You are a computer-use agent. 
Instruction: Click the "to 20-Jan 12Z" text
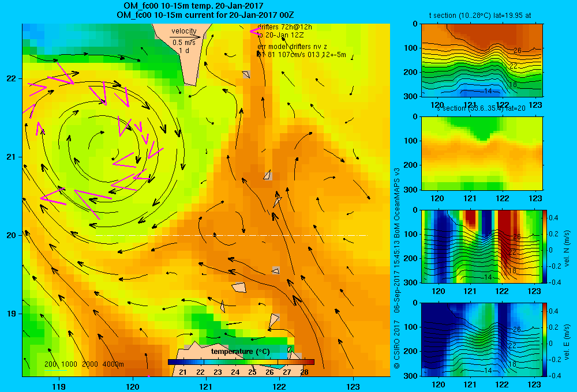280,35
